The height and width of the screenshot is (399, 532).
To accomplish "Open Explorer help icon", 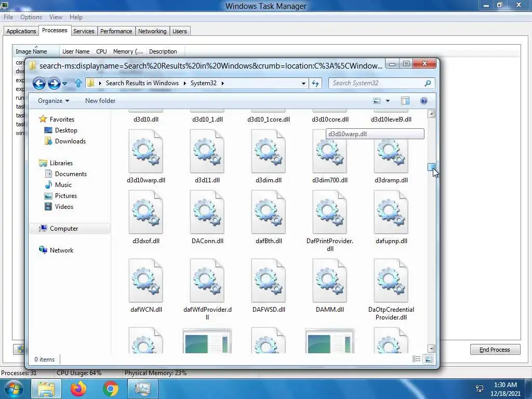I will (424, 101).
